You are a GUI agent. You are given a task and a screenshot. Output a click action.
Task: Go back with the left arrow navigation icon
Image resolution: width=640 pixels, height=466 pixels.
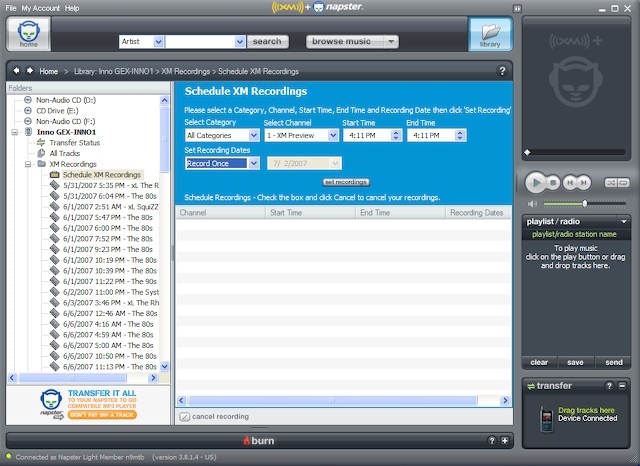click(x=16, y=71)
